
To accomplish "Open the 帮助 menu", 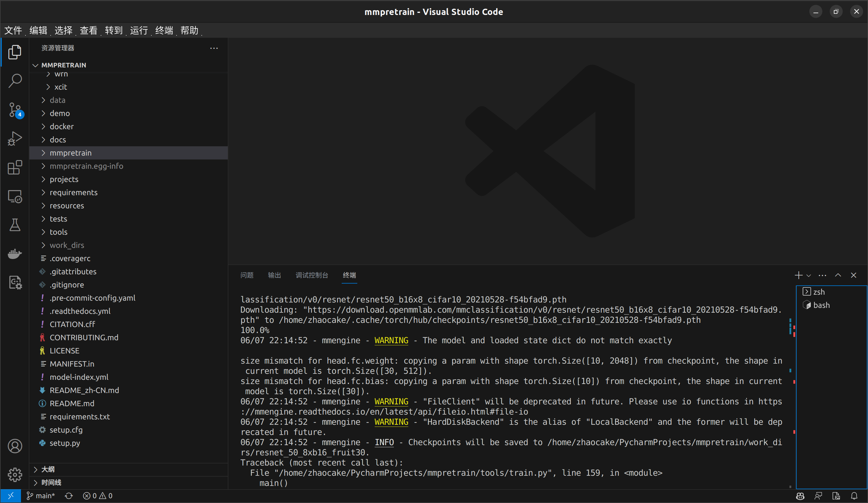I will click(x=189, y=30).
